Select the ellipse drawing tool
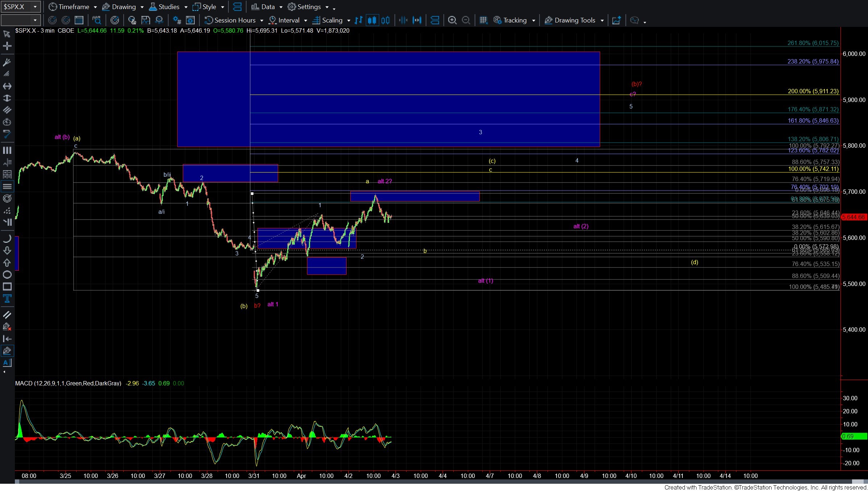 click(x=7, y=275)
